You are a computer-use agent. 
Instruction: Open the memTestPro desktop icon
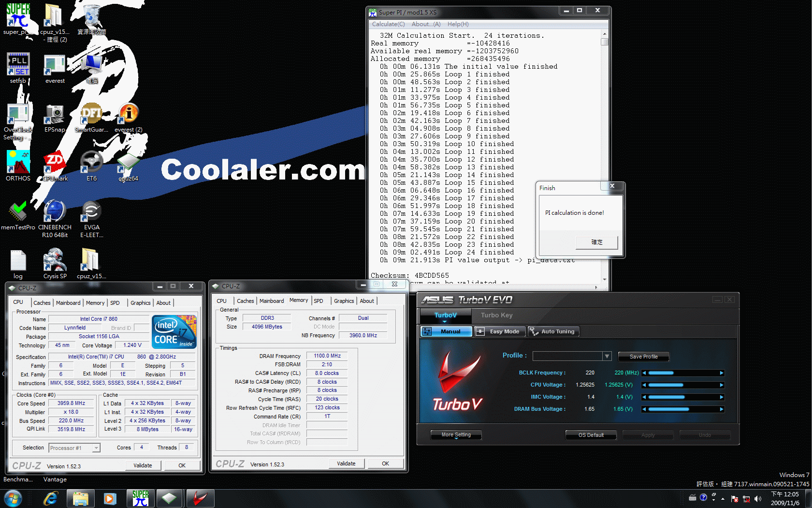tap(18, 215)
